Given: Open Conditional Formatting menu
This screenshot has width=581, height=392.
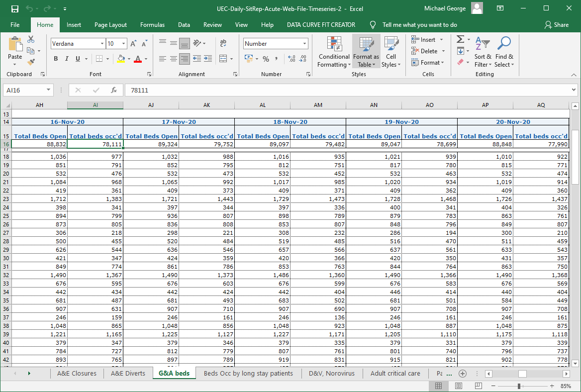Looking at the screenshot, I should pos(333,52).
